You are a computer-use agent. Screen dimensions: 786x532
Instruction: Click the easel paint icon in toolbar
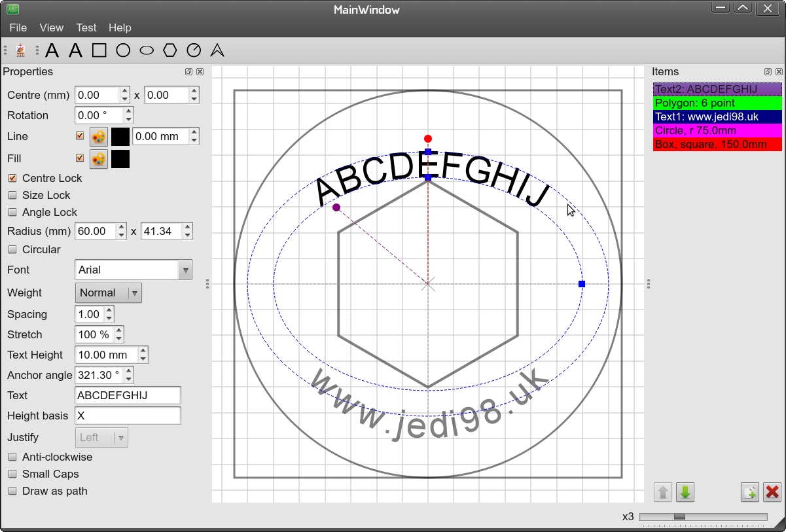[20, 50]
